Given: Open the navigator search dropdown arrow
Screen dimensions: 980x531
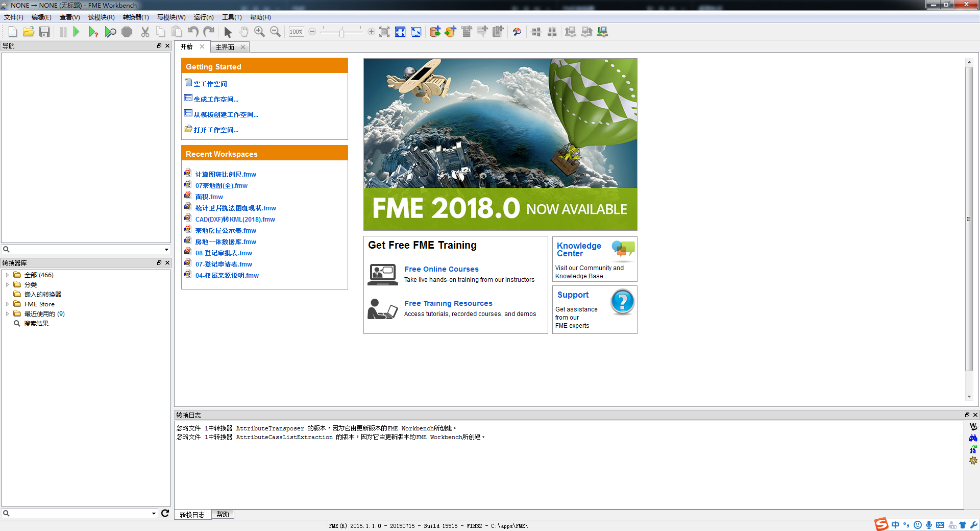Looking at the screenshot, I should point(166,250).
